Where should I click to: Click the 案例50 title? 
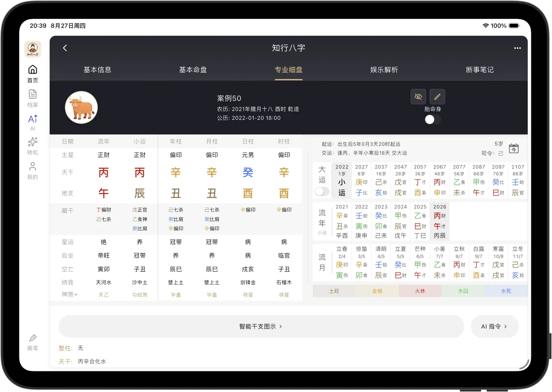(x=229, y=99)
